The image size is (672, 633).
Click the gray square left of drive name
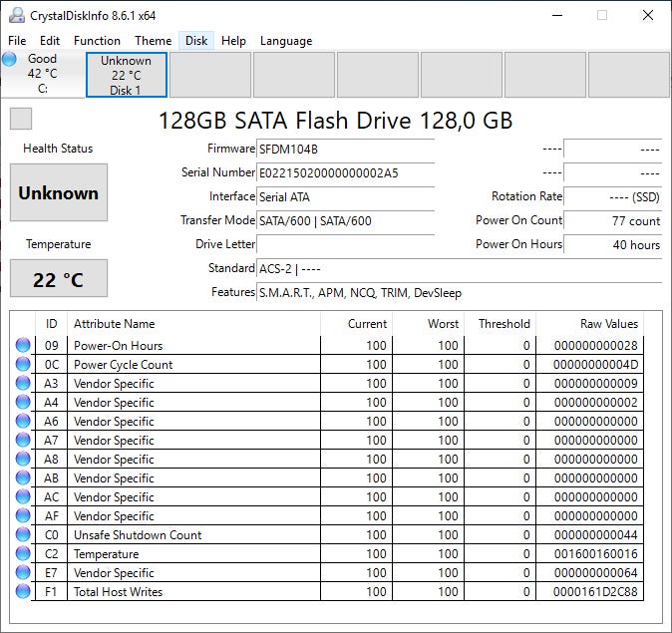21,120
